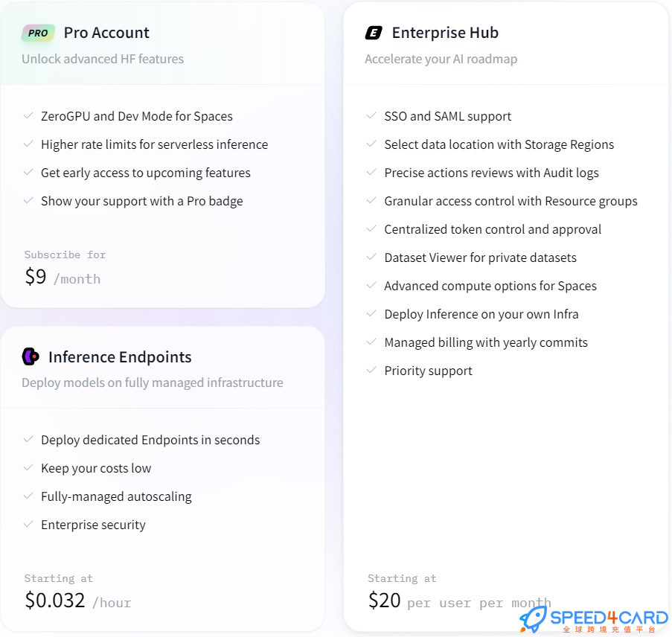Select the $9 /month subscription price
The width and height of the screenshot is (672, 637).
[x=63, y=277]
